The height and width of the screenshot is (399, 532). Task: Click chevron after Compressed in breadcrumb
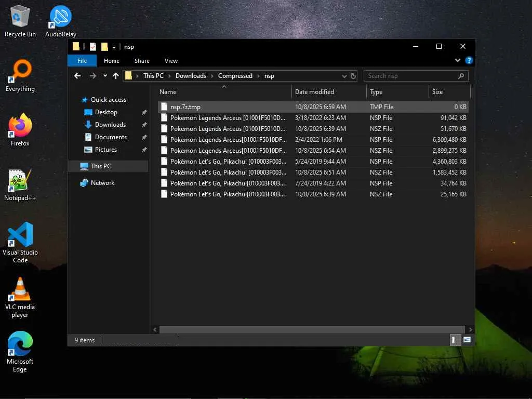coord(258,76)
